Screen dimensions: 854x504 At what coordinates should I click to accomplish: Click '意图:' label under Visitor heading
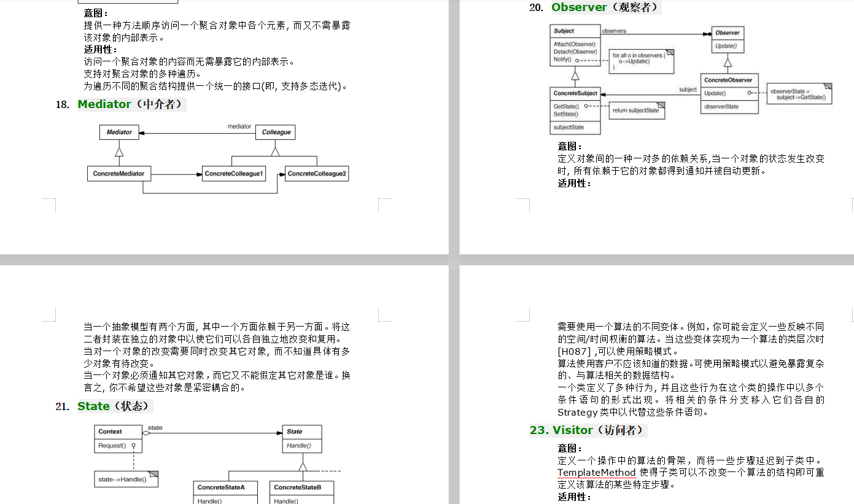[570, 448]
